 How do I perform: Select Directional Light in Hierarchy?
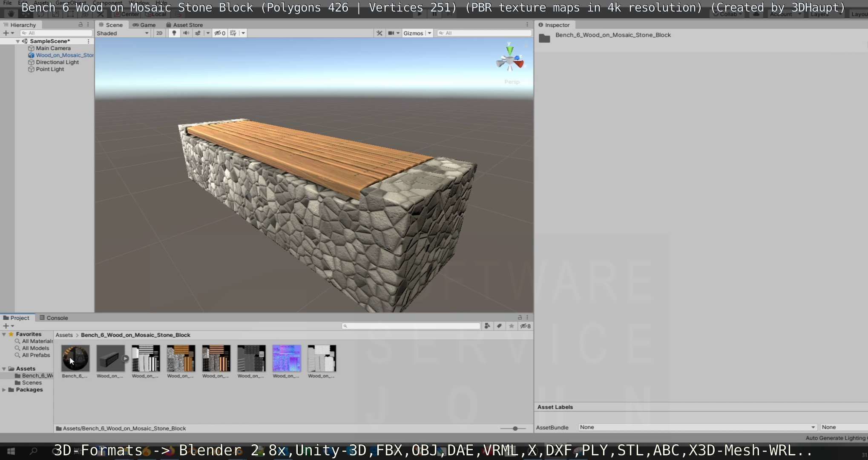[57, 62]
